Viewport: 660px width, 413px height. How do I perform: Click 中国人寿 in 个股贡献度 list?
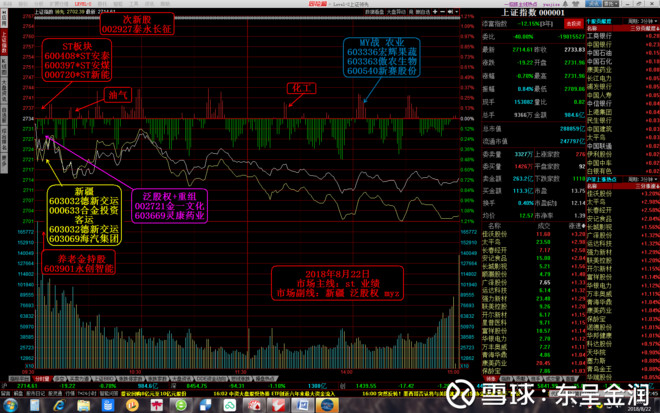pos(599,95)
